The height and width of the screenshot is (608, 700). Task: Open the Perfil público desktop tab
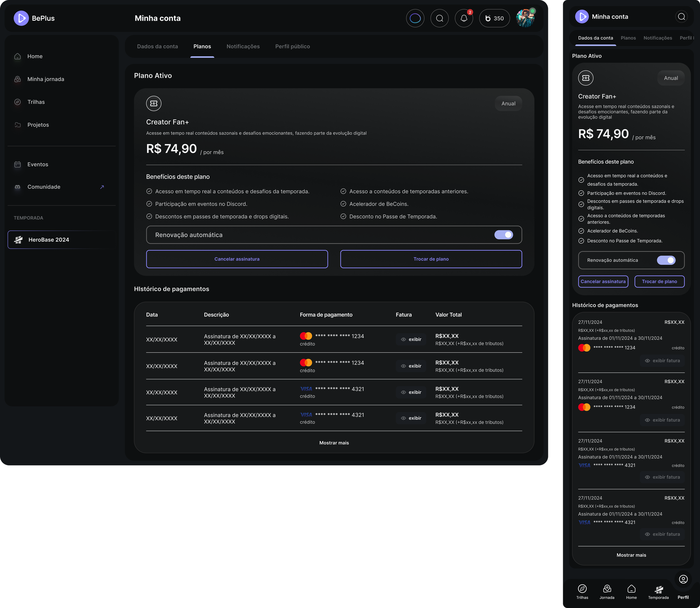(293, 46)
